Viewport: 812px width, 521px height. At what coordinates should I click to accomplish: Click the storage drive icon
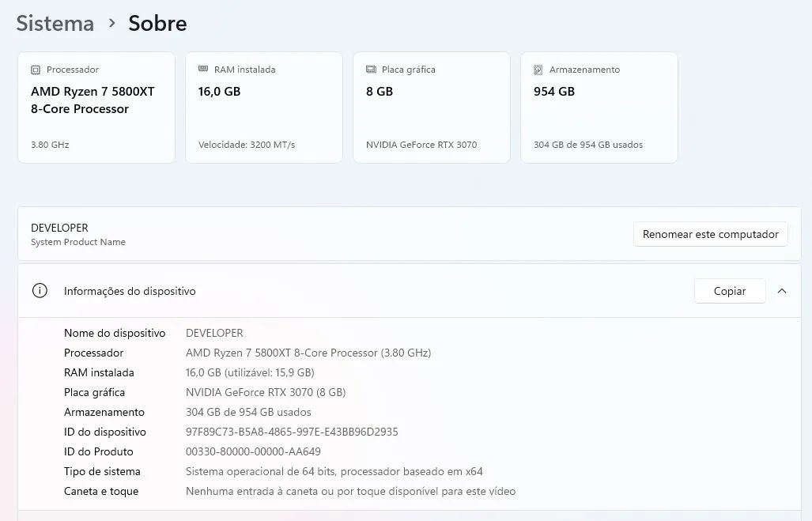click(538, 70)
